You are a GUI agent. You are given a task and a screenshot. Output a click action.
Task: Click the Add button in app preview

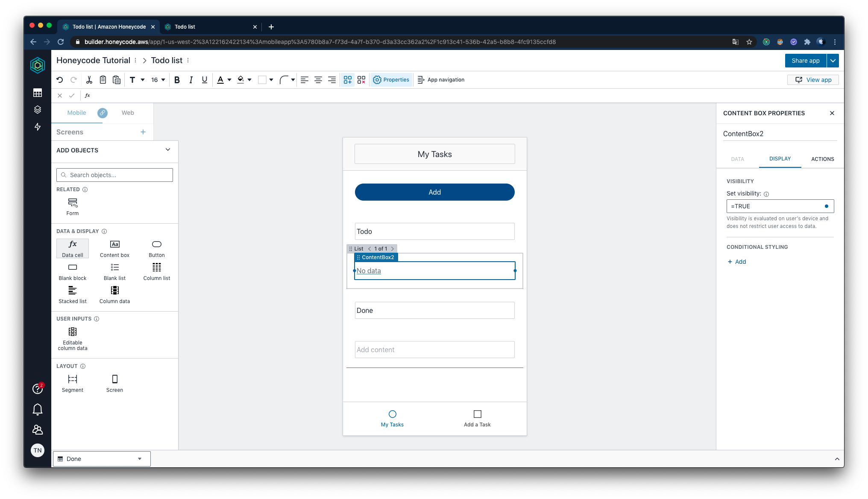(434, 192)
